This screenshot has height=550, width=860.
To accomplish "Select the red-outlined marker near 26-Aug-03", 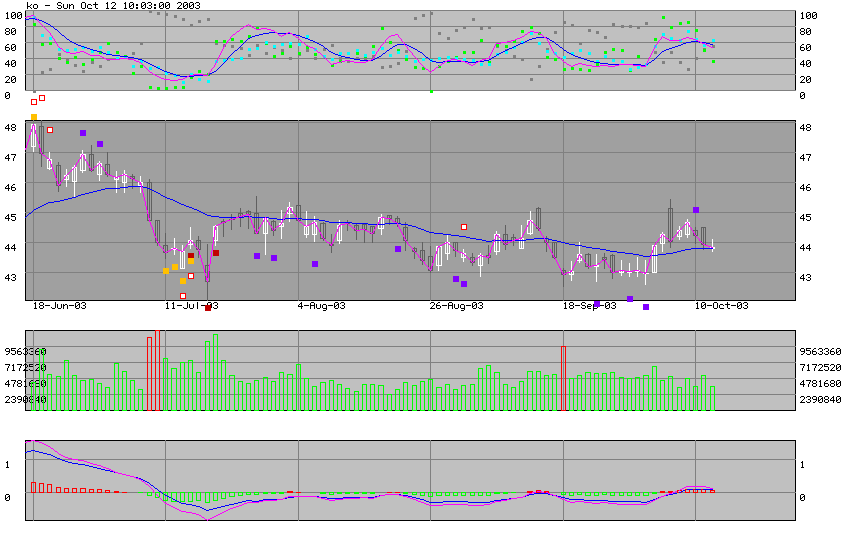I will point(464,227).
